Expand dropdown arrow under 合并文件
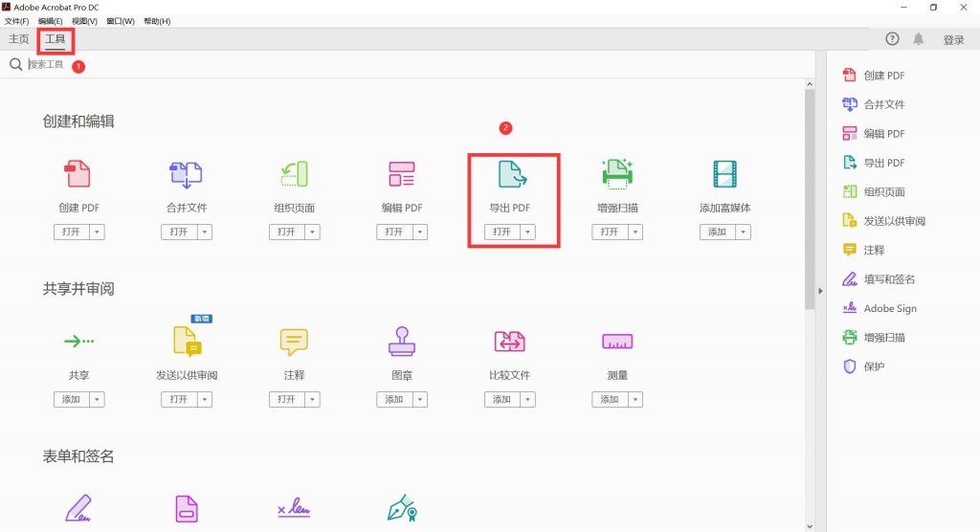 pyautogui.click(x=205, y=232)
